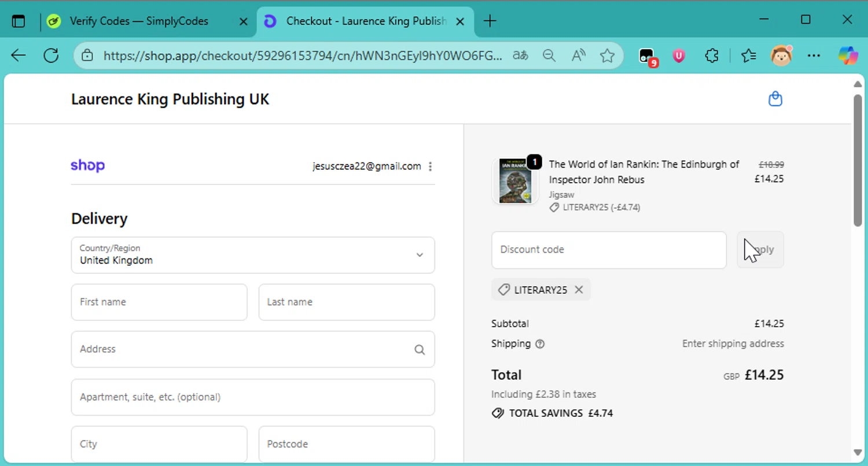Select the Checkout Laurence King Publishing tab
The image size is (868, 466).
(366, 21)
